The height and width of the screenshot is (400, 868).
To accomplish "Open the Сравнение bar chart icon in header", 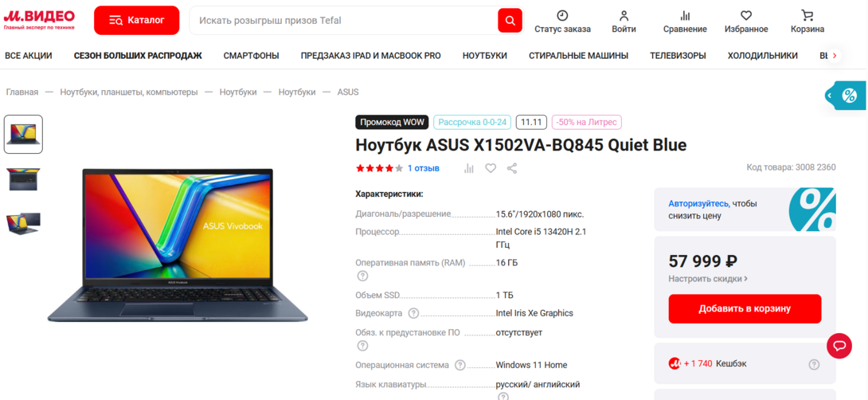I will click(x=686, y=15).
